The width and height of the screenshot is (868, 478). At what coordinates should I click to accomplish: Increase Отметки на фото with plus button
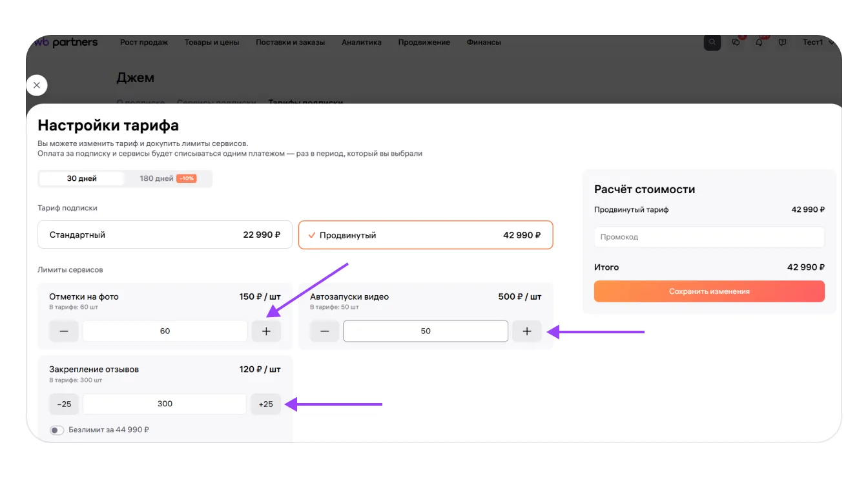pyautogui.click(x=266, y=331)
